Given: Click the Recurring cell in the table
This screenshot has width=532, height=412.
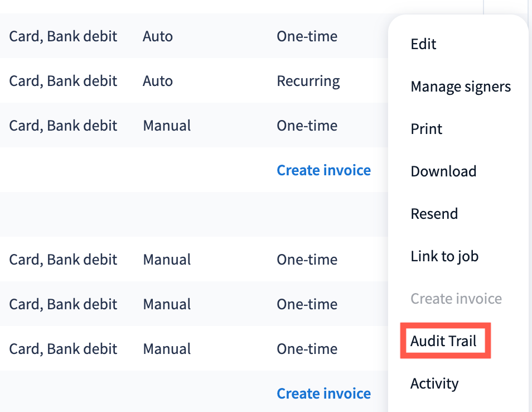Looking at the screenshot, I should tap(308, 81).
